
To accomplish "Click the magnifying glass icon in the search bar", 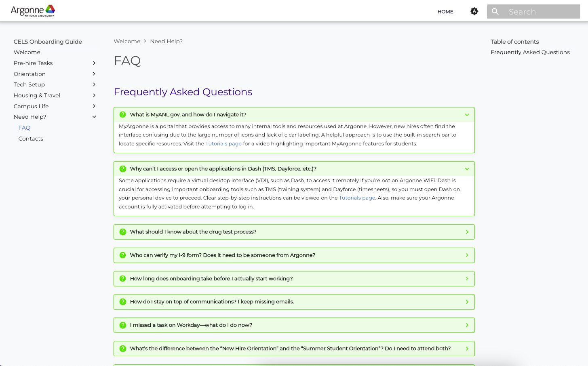I will (495, 11).
